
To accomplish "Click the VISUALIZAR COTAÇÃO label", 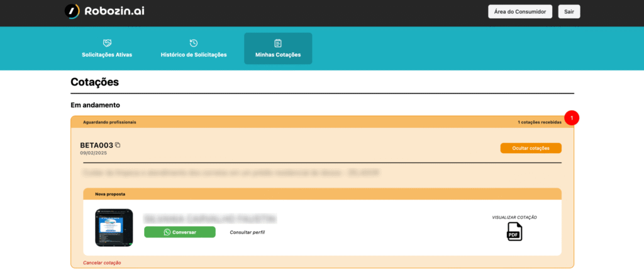I will tap(514, 217).
